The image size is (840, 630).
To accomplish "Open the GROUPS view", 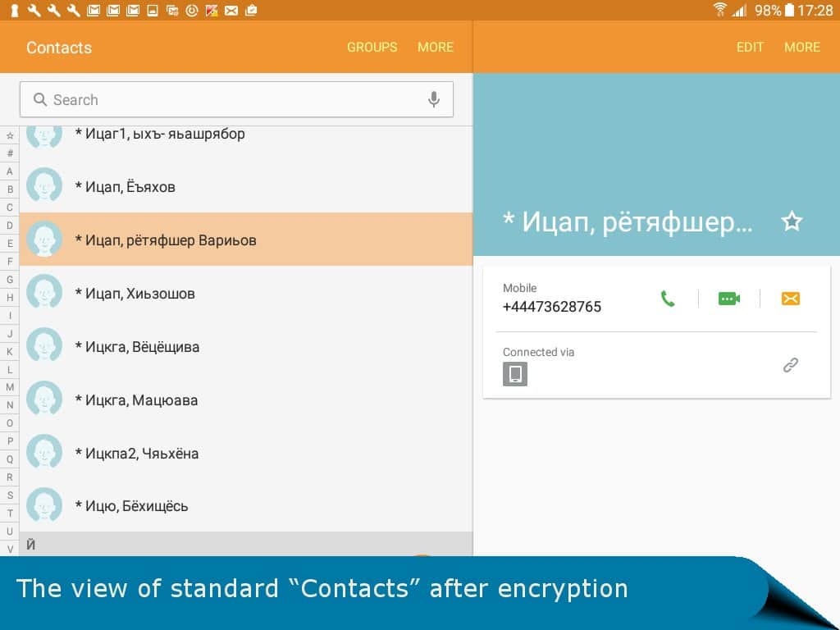I will (372, 48).
